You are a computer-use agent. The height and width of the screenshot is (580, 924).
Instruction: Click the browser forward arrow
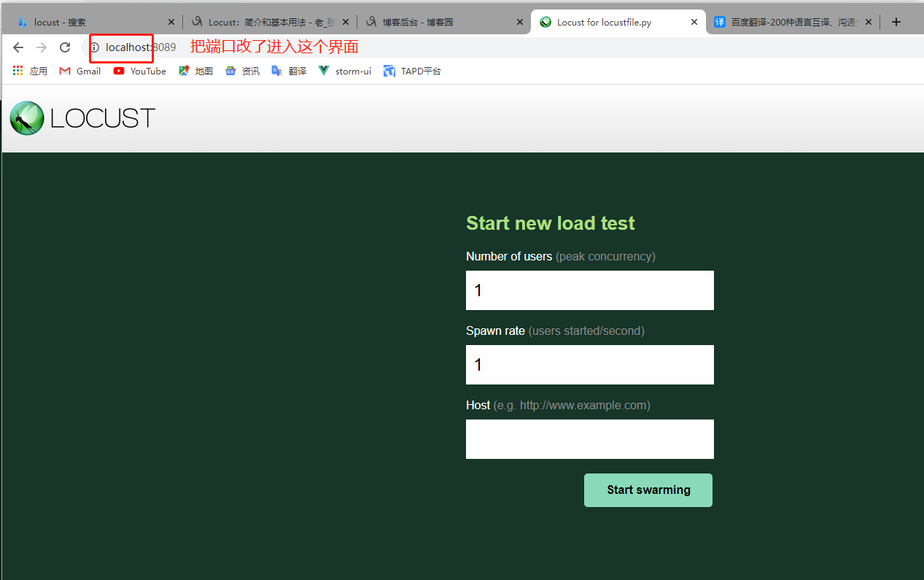tap(42, 47)
